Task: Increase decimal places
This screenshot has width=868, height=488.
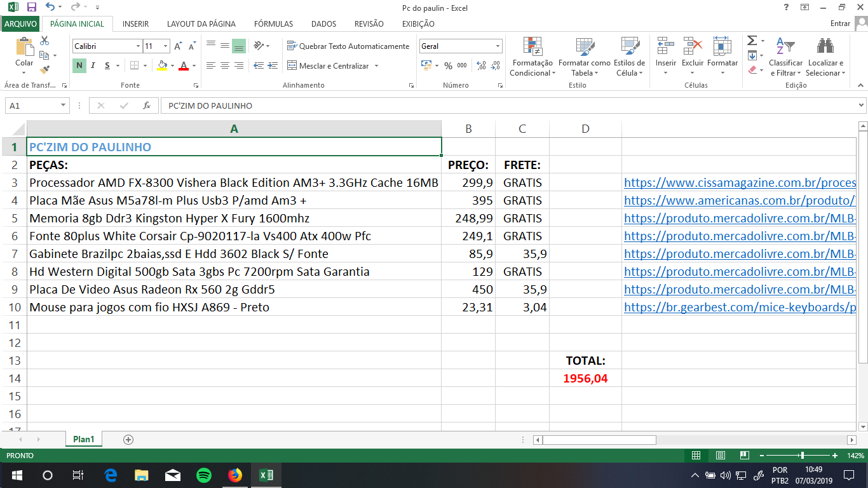Action: [481, 65]
